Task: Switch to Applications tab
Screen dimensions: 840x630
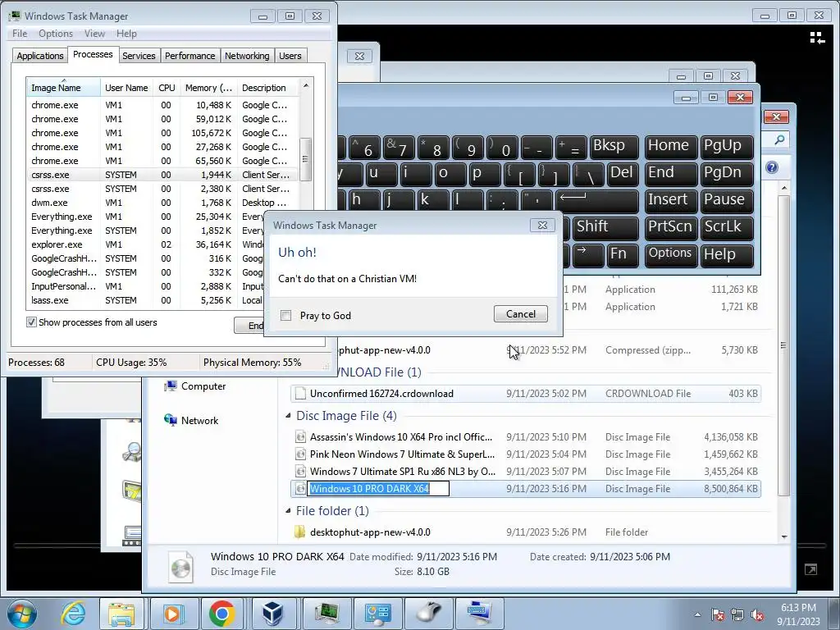Action: tap(39, 56)
